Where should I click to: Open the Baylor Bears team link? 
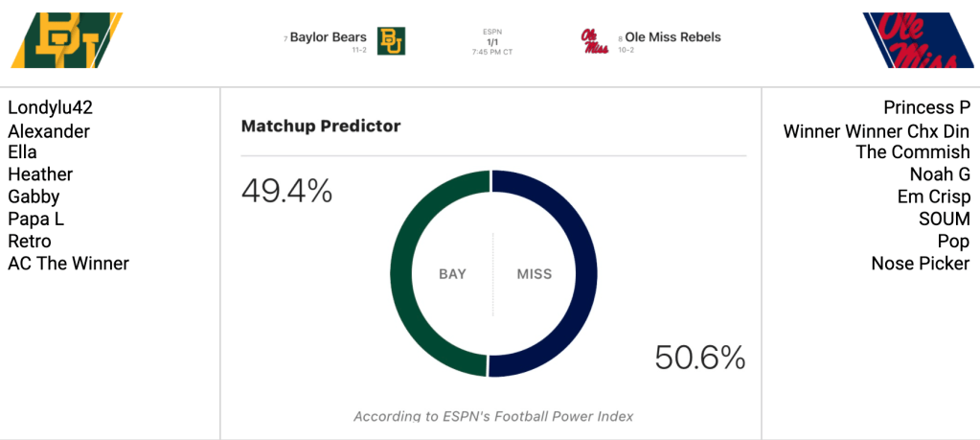coord(328,37)
